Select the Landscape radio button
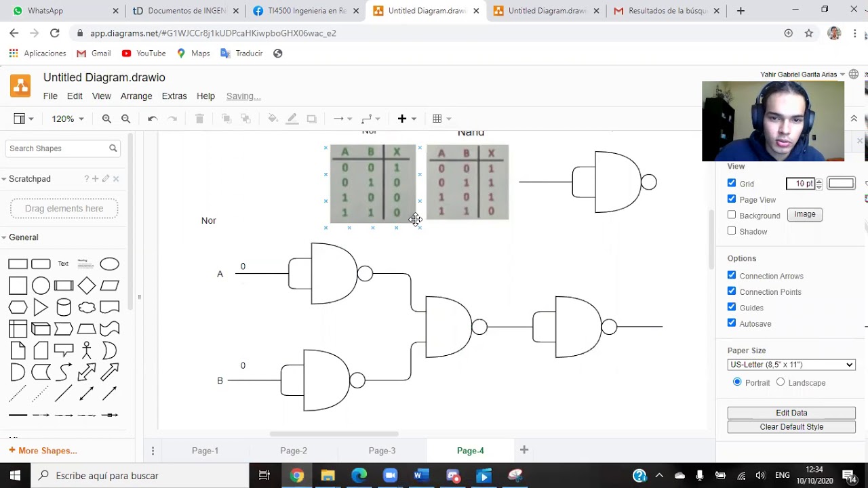 coord(781,382)
